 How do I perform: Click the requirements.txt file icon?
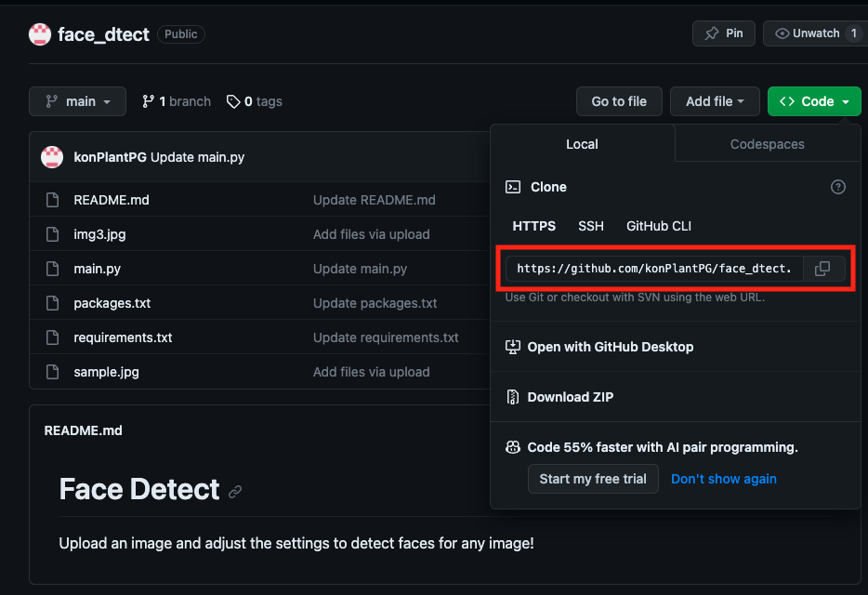[x=53, y=337]
